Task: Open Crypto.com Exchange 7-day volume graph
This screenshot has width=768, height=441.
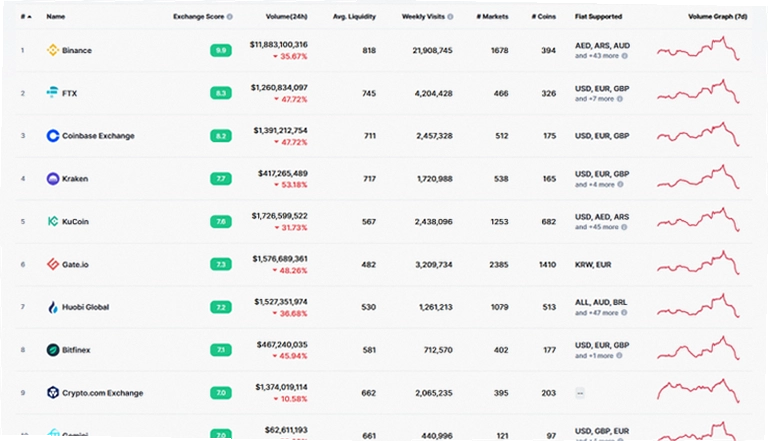Action: click(x=698, y=391)
